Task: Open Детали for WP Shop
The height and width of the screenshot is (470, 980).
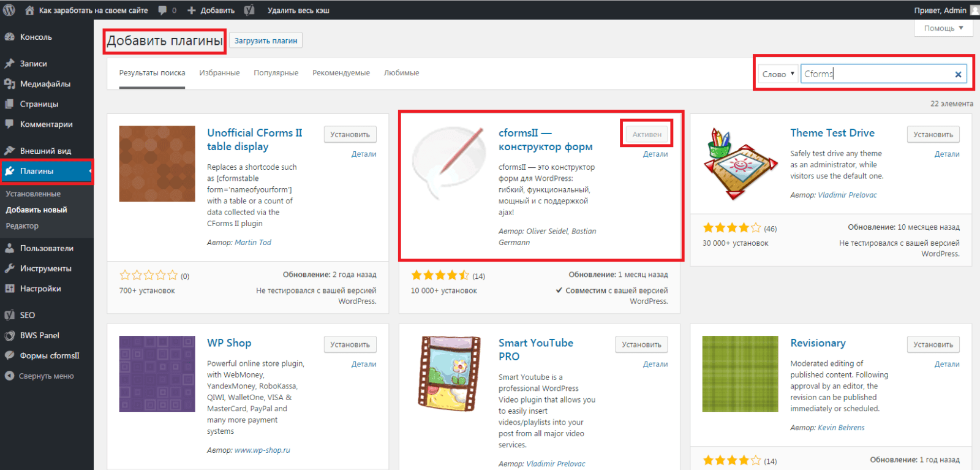Action: 364,364
